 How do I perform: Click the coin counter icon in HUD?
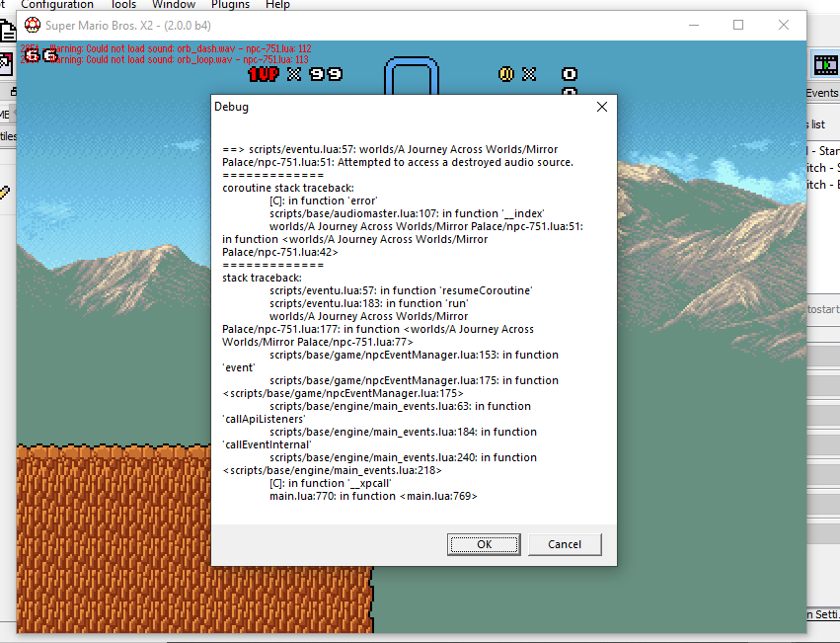tap(506, 74)
